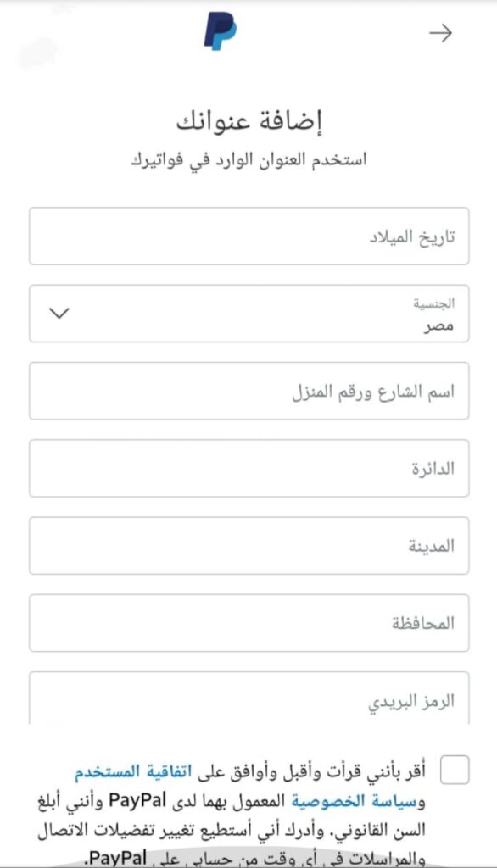Tap the PayPal logo at top
Viewport: 497px width, 868px height.
click(220, 31)
